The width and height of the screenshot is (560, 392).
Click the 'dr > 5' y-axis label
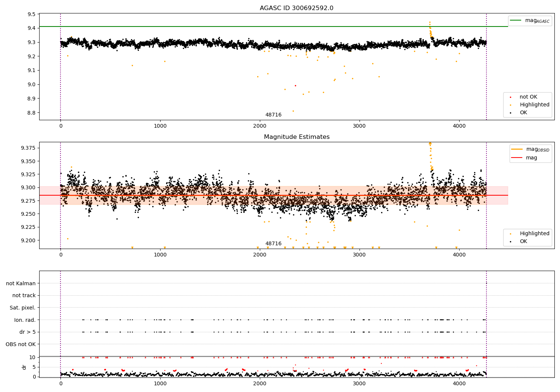28,332
